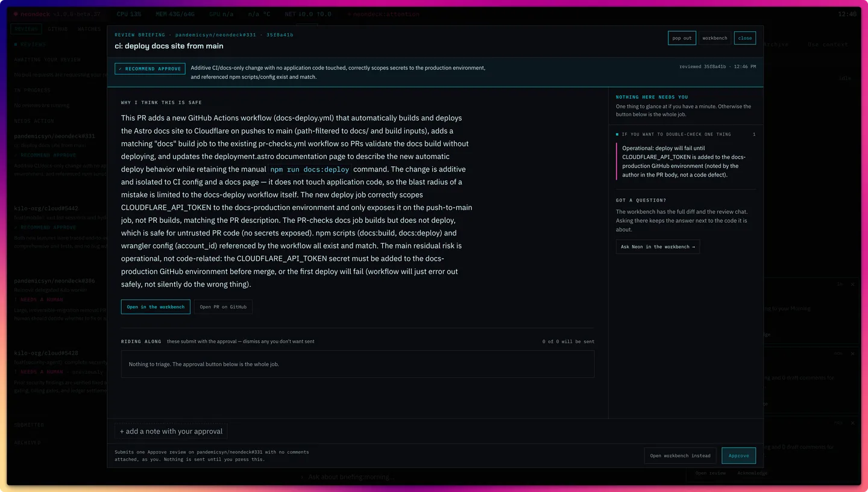Dismiss the 1h notification card in background
Screen dimensions: 868x492
click(x=853, y=284)
